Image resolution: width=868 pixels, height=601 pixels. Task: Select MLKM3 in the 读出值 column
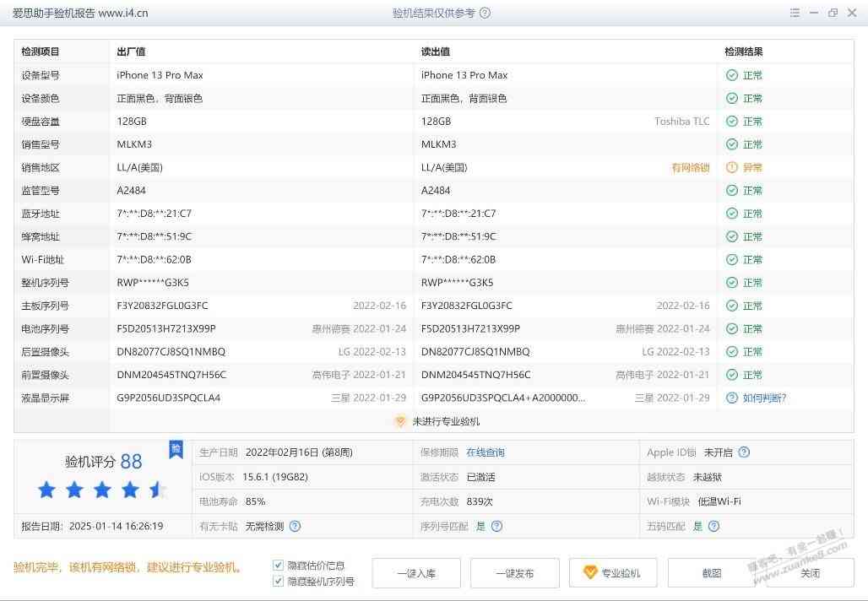(x=439, y=144)
